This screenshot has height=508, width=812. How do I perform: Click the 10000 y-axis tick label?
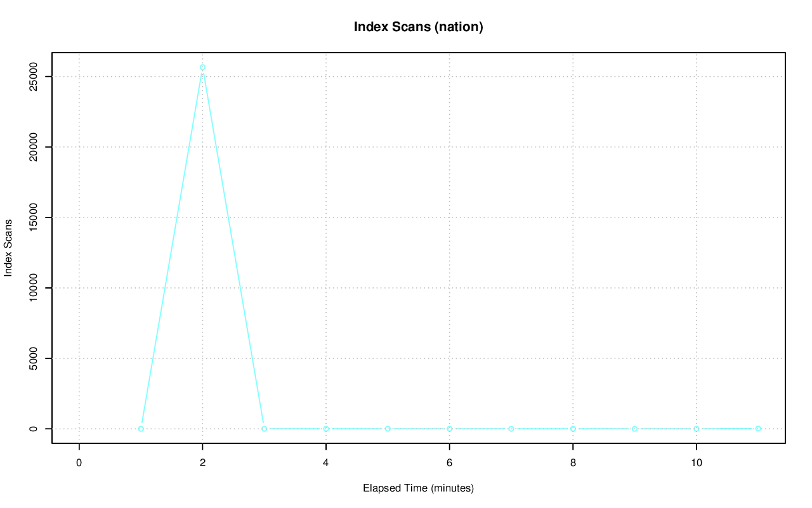(x=34, y=288)
